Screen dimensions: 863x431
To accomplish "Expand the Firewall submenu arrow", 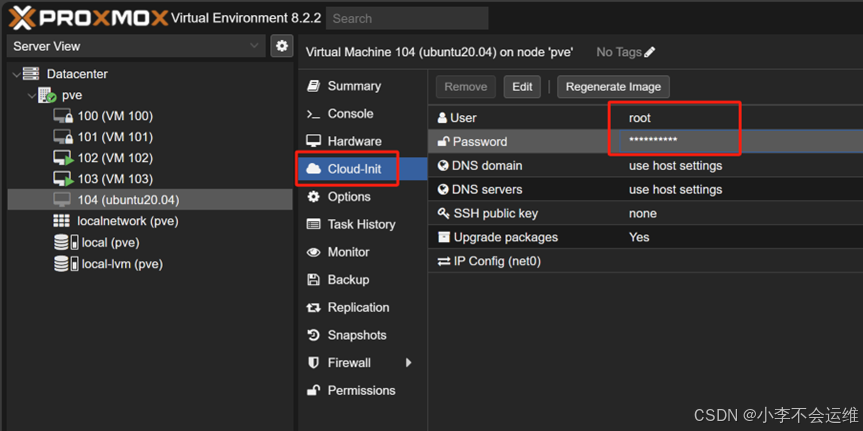I will pyautogui.click(x=408, y=363).
